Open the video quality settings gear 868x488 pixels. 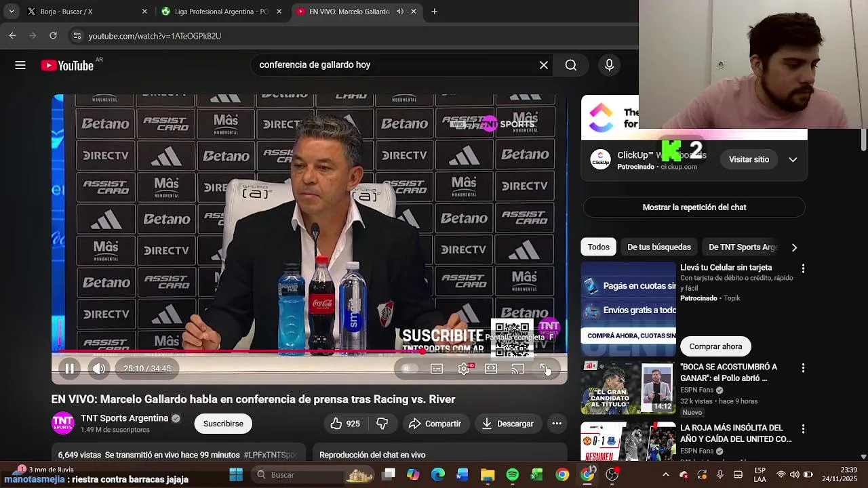tap(465, 369)
